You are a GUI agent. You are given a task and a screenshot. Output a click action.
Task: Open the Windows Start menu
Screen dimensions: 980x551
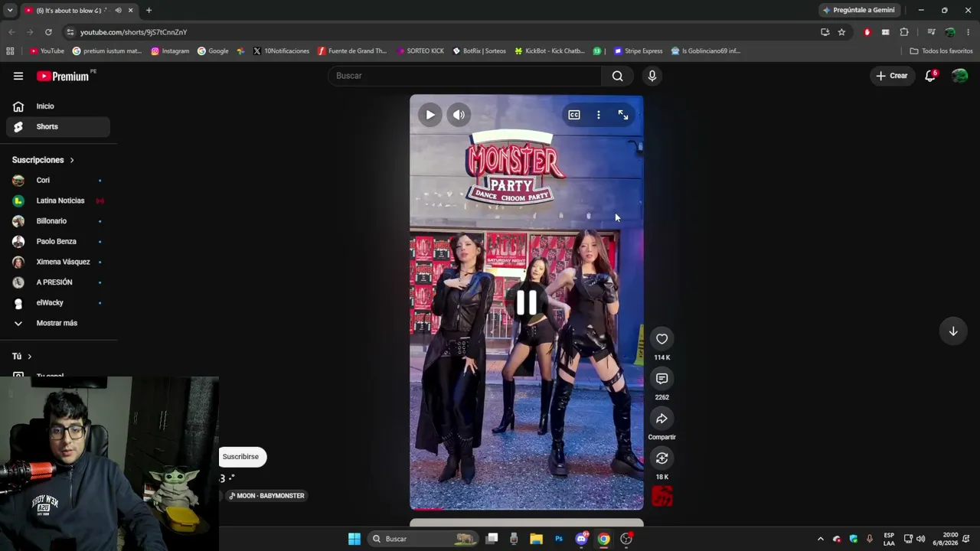[x=354, y=539]
